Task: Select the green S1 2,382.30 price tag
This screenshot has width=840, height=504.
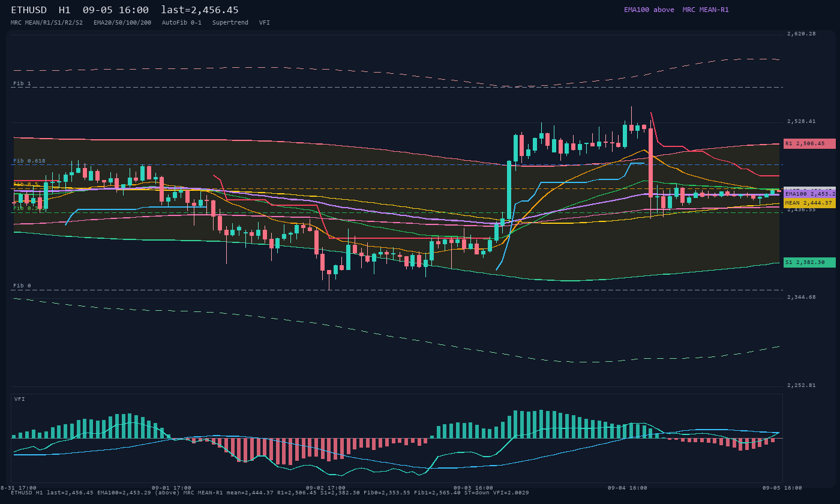Action: 809,262
